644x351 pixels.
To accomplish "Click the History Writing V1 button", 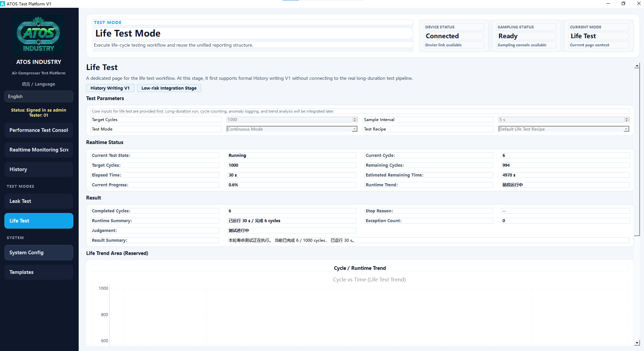I will click(110, 88).
